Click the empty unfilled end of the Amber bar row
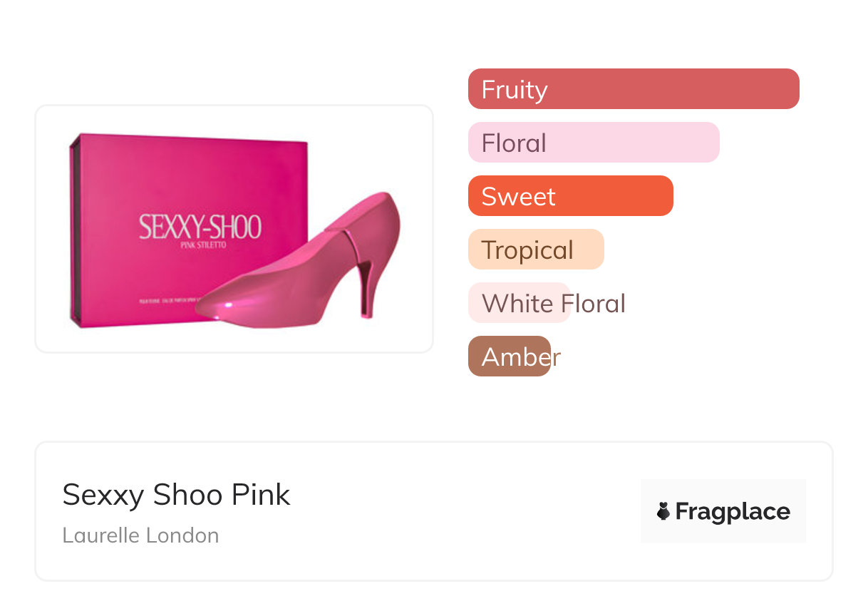This screenshot has width=868, height=616. tap(677, 356)
